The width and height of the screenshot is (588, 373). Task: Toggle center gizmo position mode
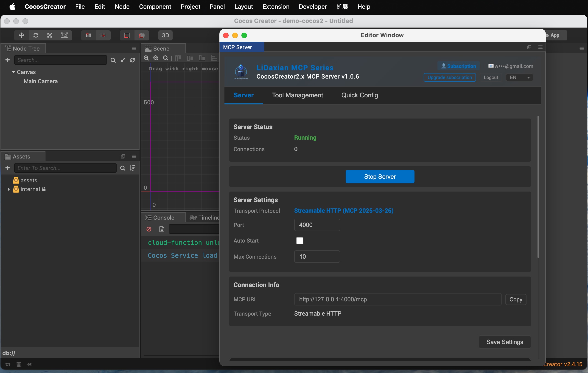(103, 35)
